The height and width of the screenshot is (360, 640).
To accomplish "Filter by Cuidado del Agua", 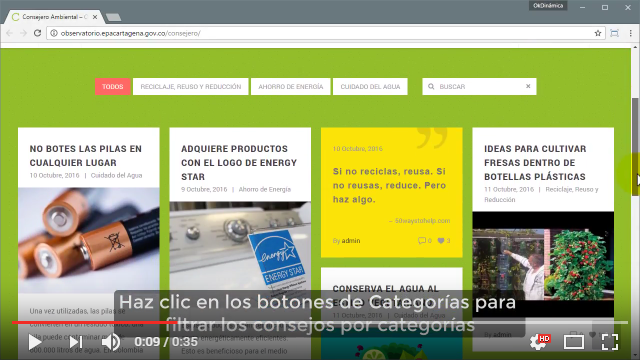I will 370,87.
